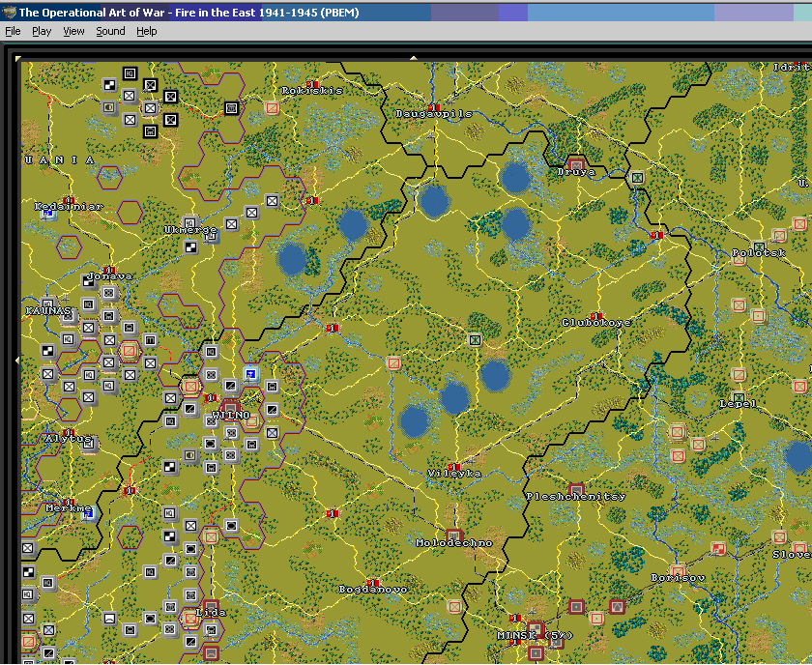
Task: Click the Lepel town label
Action: (738, 404)
